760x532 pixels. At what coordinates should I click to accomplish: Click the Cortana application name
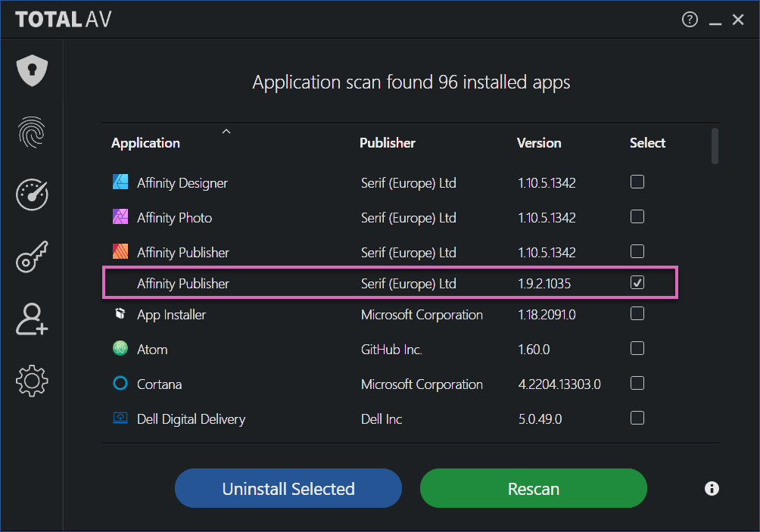pos(160,384)
